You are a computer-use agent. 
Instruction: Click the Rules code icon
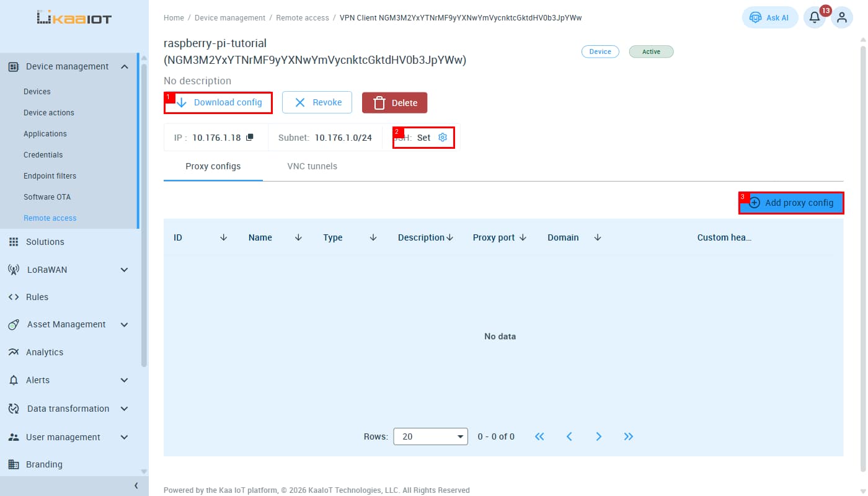(x=14, y=297)
